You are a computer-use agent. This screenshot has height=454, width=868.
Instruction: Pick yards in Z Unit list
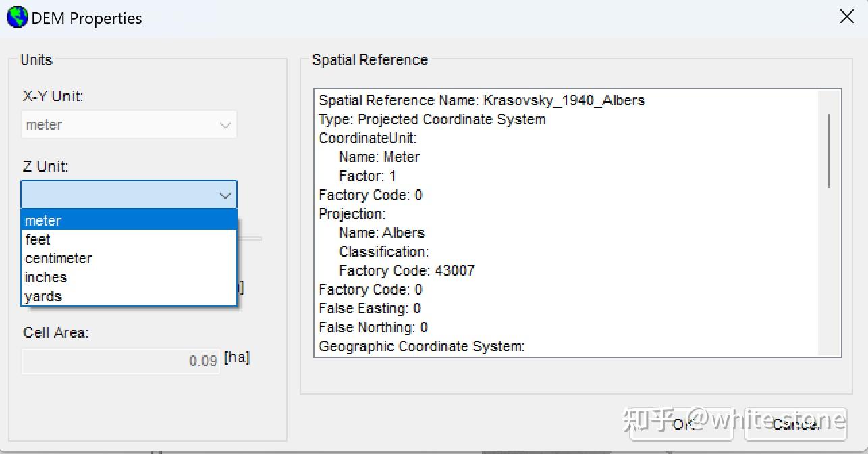click(129, 296)
